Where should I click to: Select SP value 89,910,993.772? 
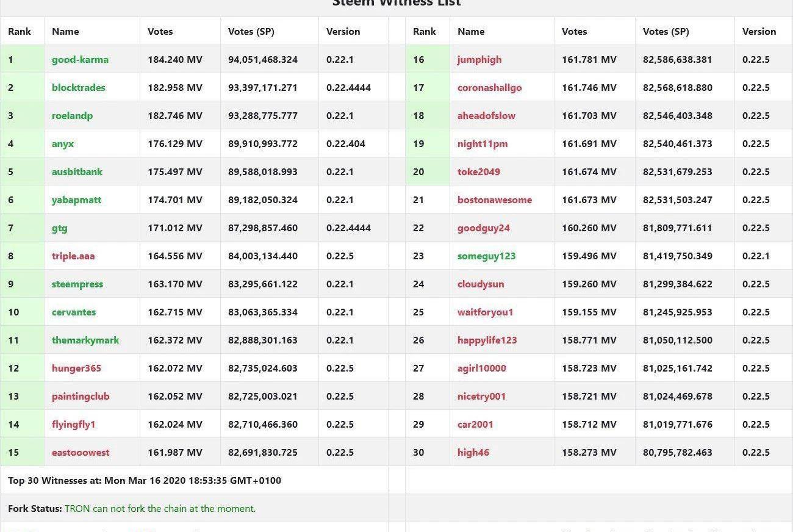coord(263,144)
